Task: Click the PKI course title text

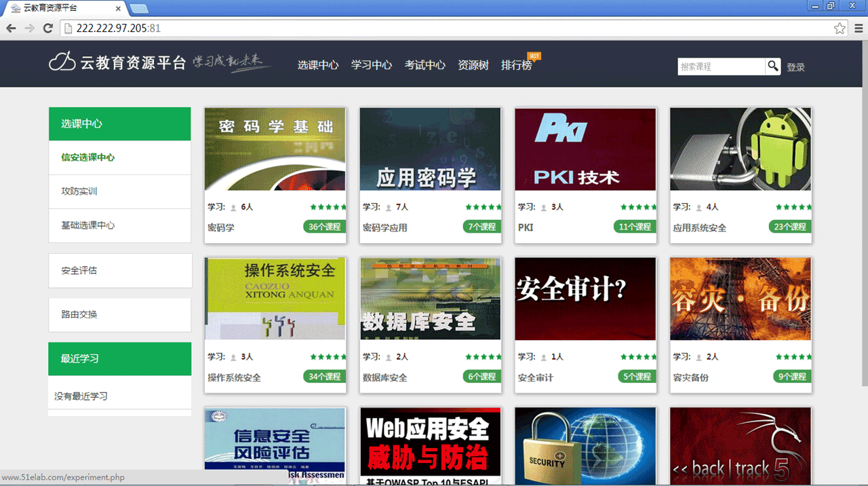Action: [526, 228]
